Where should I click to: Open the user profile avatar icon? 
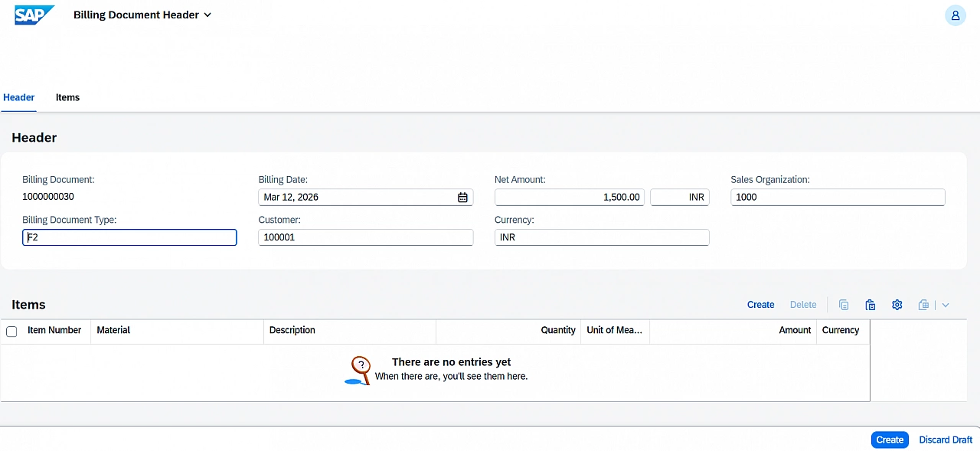click(955, 15)
